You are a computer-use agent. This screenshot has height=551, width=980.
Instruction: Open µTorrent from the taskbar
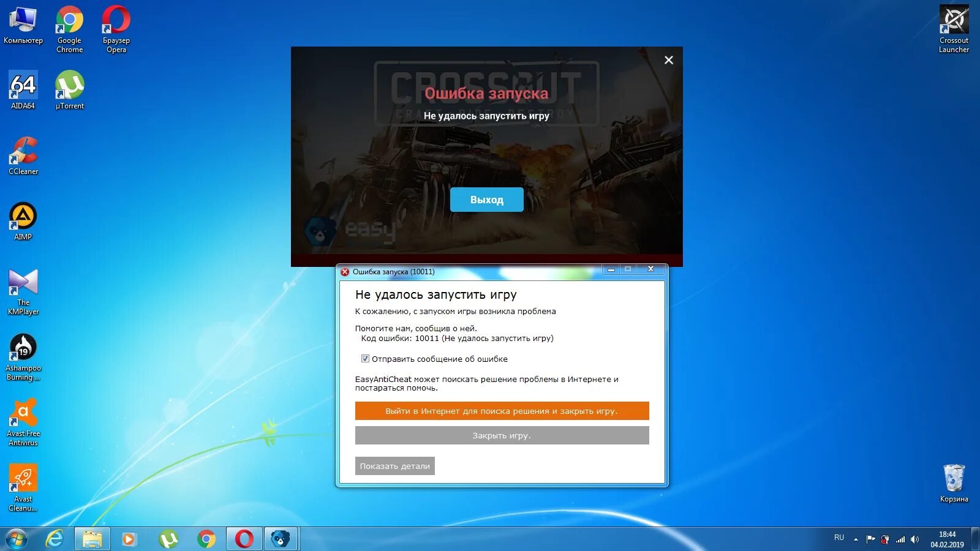click(x=168, y=539)
